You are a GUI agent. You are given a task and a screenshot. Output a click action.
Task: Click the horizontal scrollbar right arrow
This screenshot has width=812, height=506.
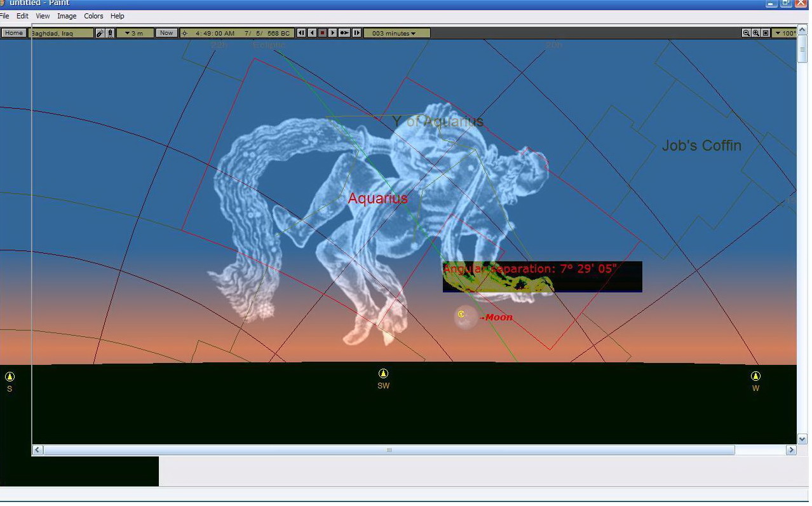(x=791, y=450)
